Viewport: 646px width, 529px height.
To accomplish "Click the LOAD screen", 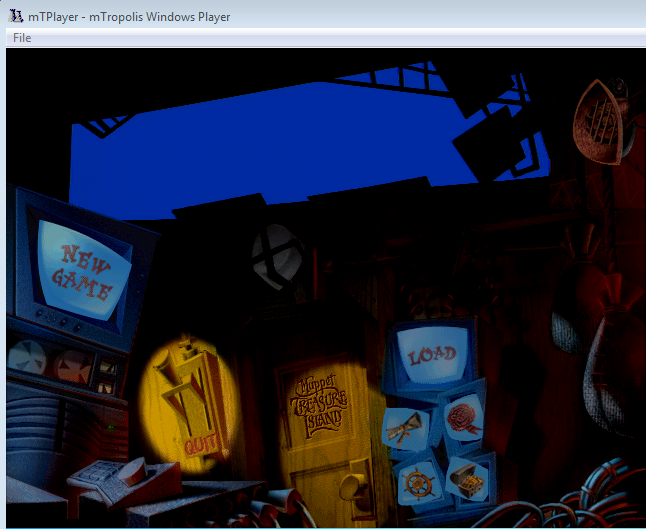I will click(432, 354).
